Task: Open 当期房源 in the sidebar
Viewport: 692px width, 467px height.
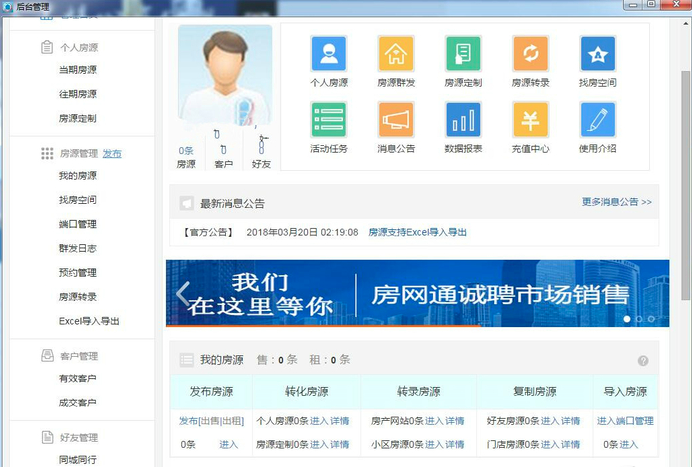Action: [x=78, y=70]
